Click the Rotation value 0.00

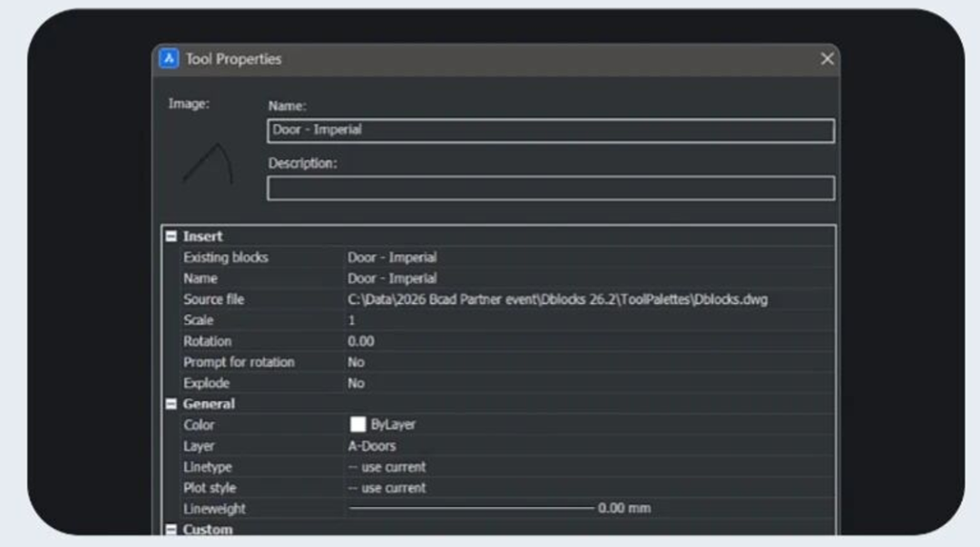coord(360,341)
